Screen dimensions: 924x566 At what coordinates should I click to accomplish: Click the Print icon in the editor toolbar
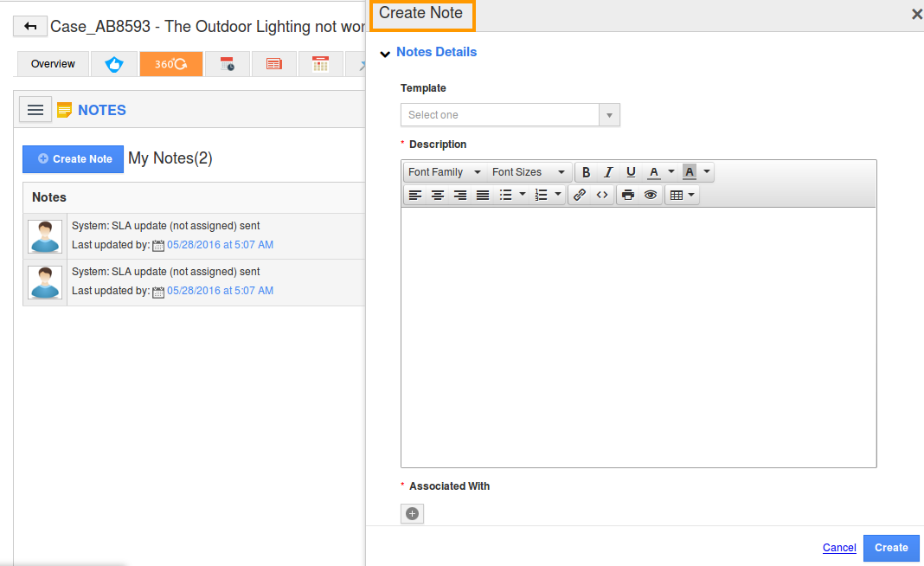tap(627, 194)
